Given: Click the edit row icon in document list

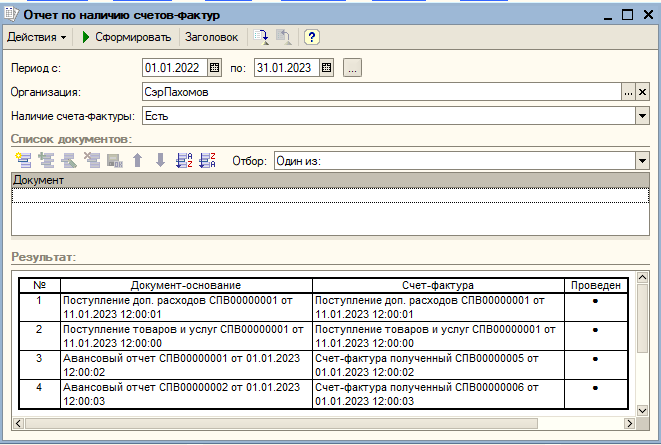Looking at the screenshot, I should [x=69, y=161].
